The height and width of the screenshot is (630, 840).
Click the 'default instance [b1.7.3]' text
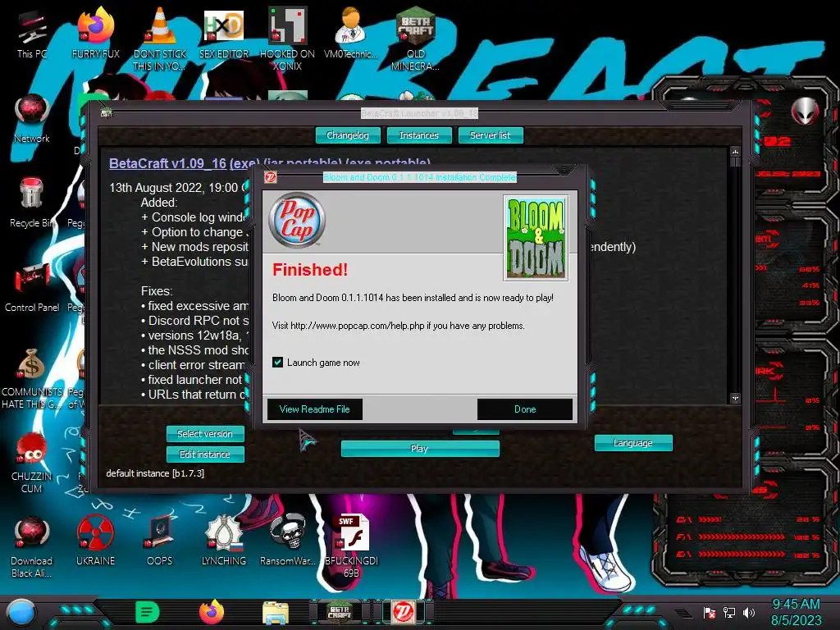(155, 473)
